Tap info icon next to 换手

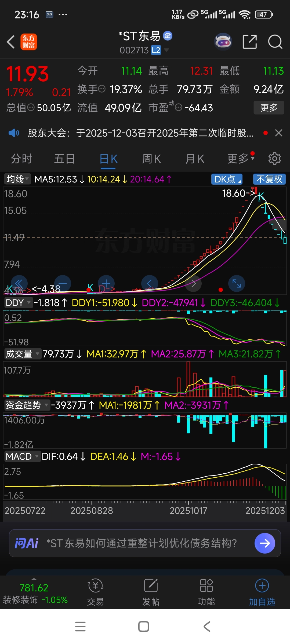click(x=102, y=89)
